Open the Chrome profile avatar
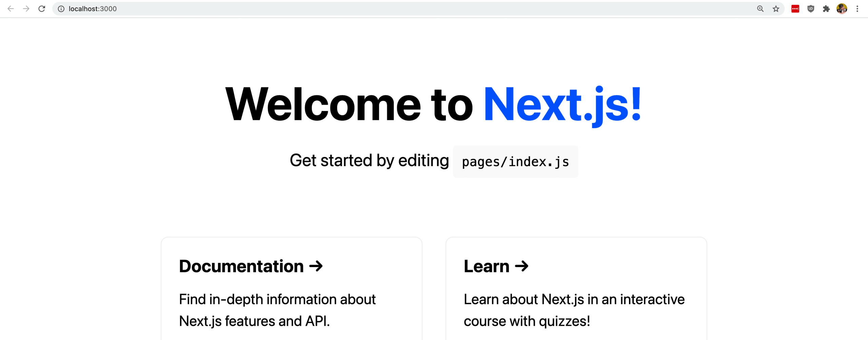868x340 pixels. coord(842,9)
